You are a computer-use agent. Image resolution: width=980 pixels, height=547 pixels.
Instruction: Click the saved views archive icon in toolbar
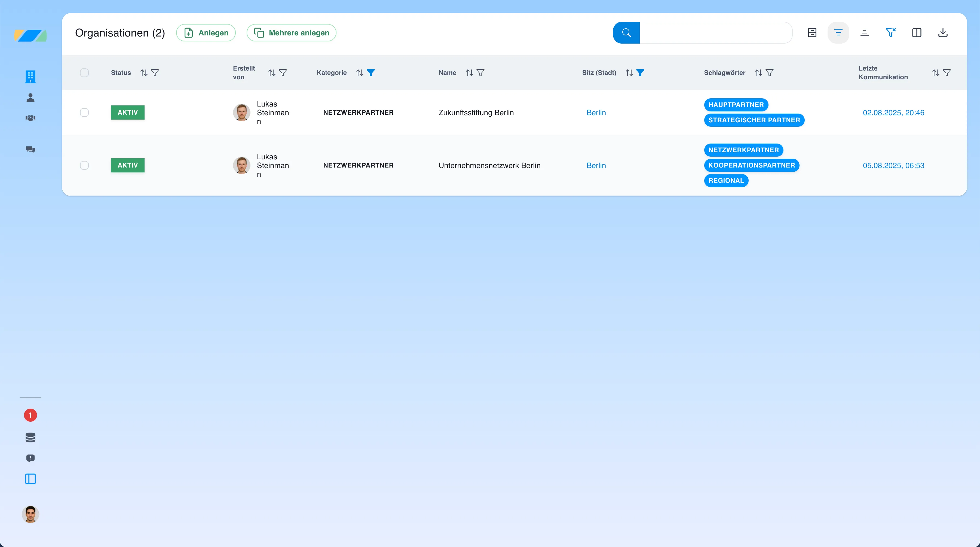tap(812, 33)
